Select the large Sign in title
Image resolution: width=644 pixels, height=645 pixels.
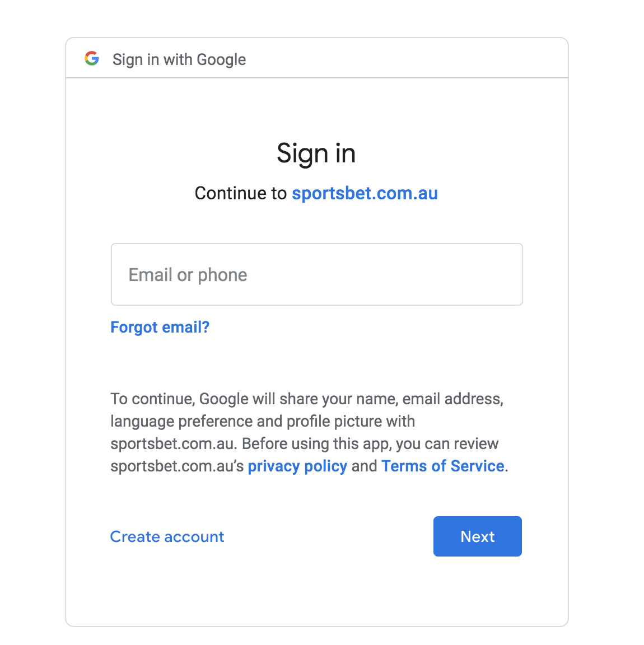click(316, 153)
